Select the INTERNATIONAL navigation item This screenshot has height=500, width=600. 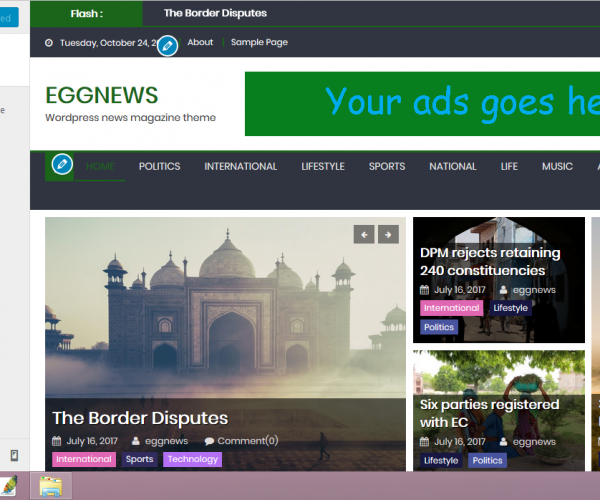[240, 166]
